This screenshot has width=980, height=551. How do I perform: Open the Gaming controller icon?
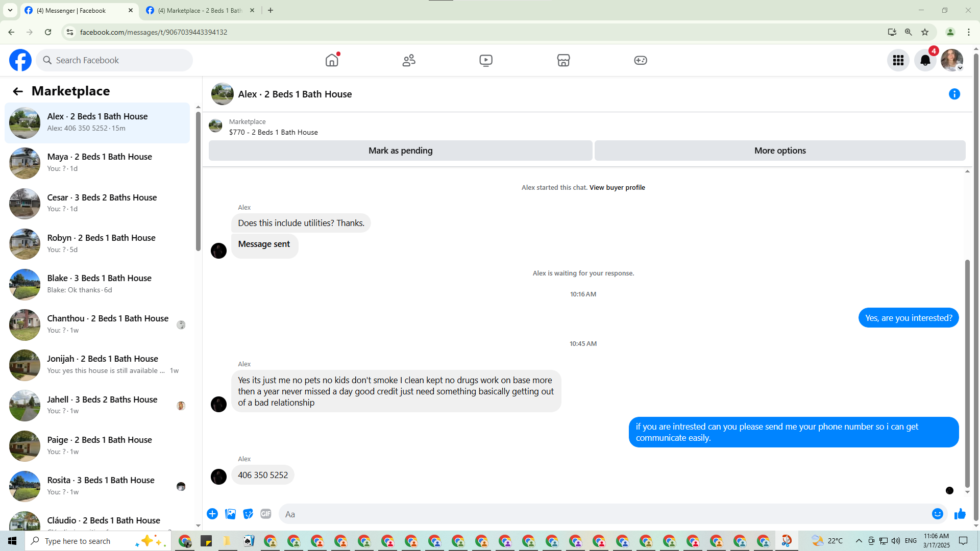pyautogui.click(x=641, y=60)
